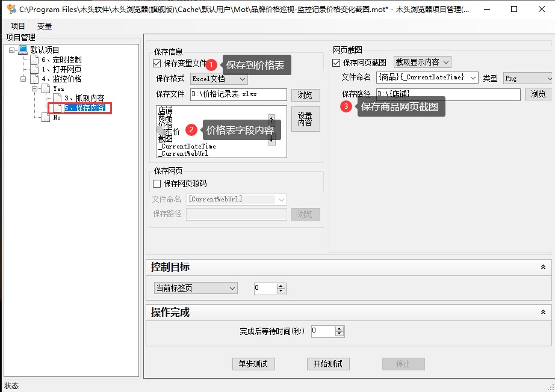Select No tree item

(x=57, y=117)
